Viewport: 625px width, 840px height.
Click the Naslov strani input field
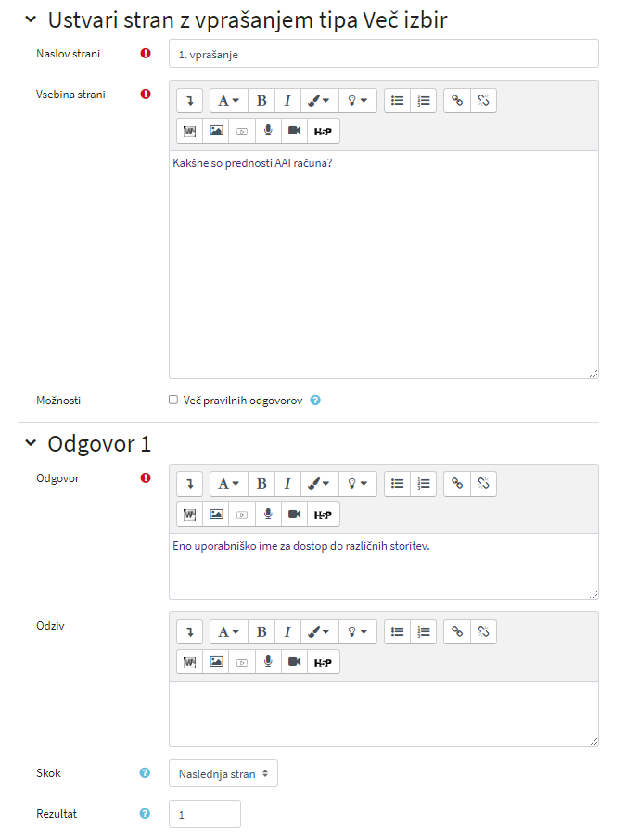click(384, 54)
